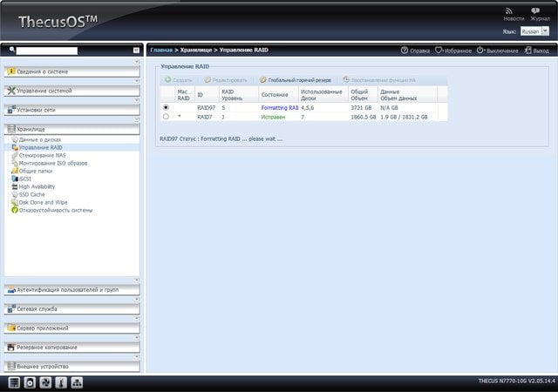Image resolution: width=558 pixels, height=392 pixels.
Task: Expand the Внешнее устройство section
Action: click(71, 367)
